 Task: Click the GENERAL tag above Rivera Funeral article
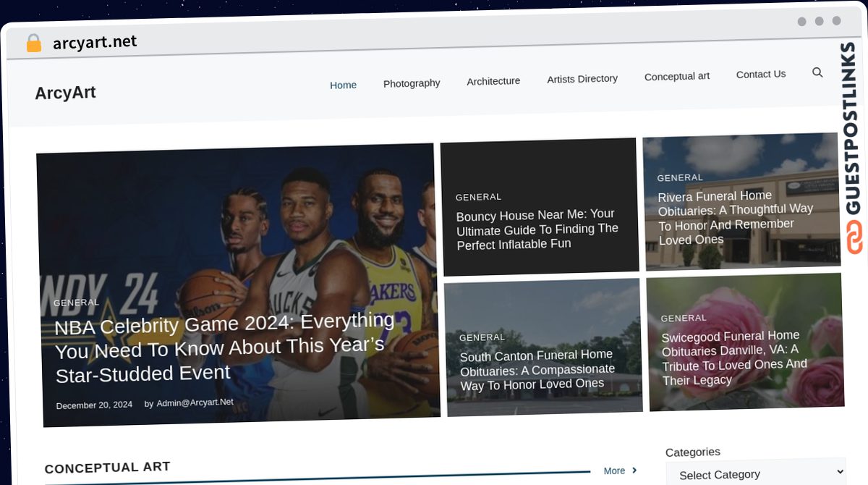680,177
